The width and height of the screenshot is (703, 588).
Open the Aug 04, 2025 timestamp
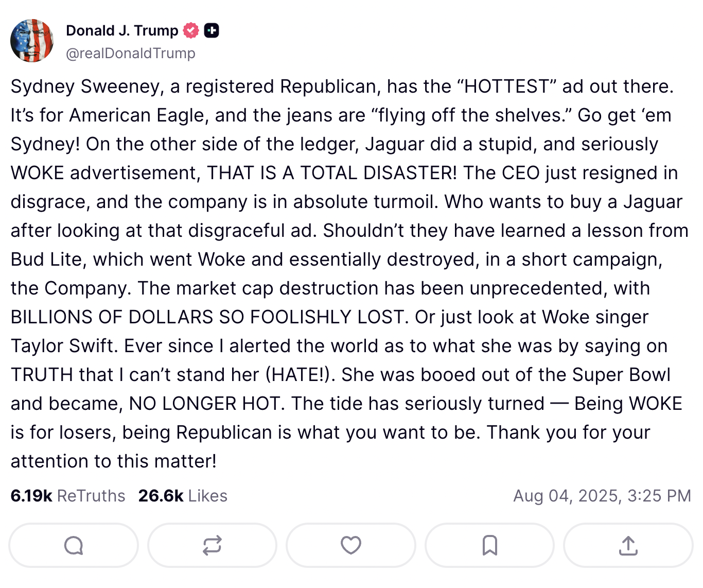click(602, 495)
